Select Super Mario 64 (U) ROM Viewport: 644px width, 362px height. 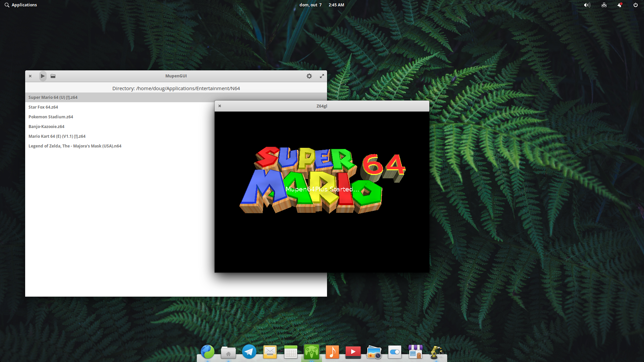tap(53, 98)
